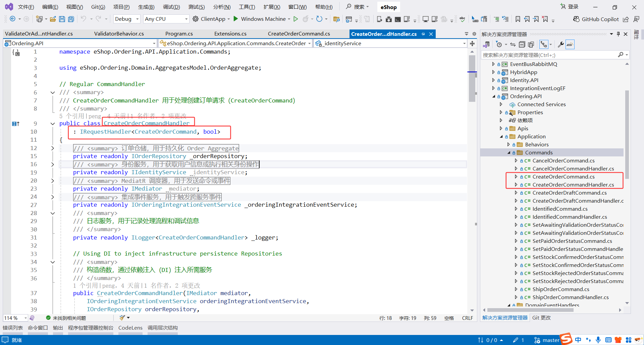Select ShipOrderCommandHandler.cs in the tree
The height and width of the screenshot is (345, 644).
[571, 297]
